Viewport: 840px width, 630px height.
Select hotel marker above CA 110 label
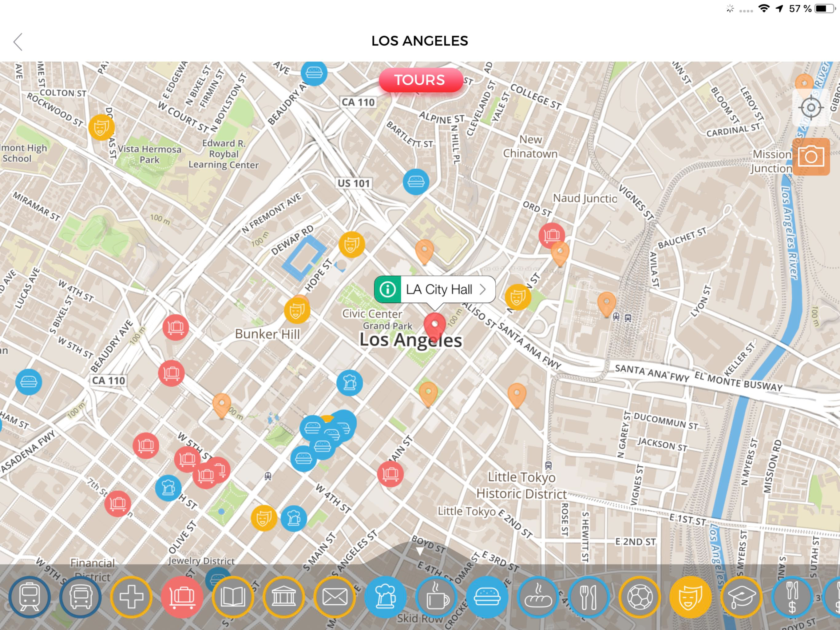[171, 373]
